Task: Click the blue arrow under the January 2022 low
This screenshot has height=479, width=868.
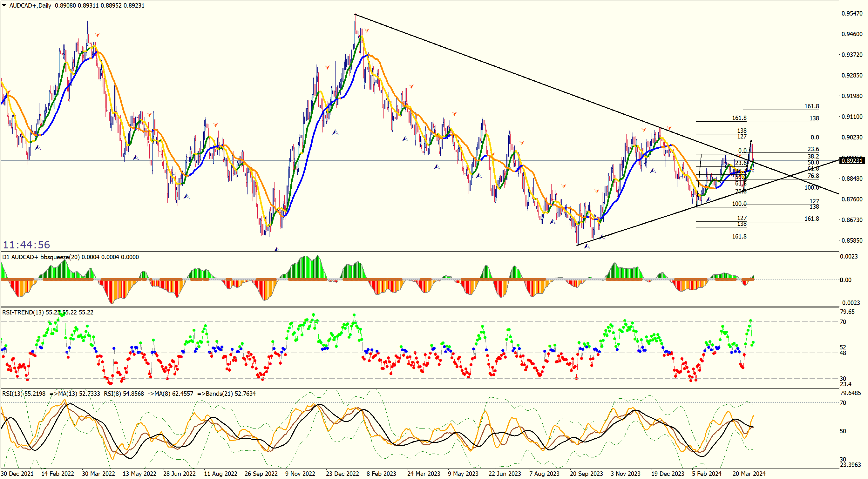Action: pyautogui.click(x=38, y=147)
